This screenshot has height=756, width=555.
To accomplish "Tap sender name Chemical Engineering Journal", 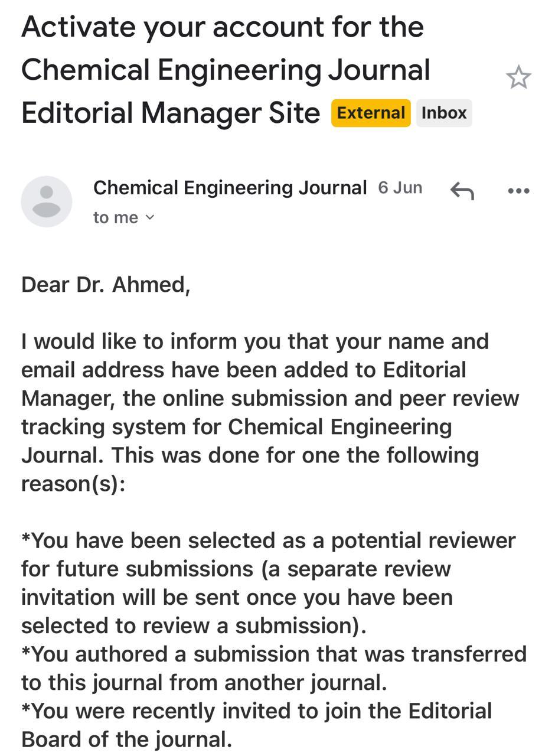I will 230,188.
